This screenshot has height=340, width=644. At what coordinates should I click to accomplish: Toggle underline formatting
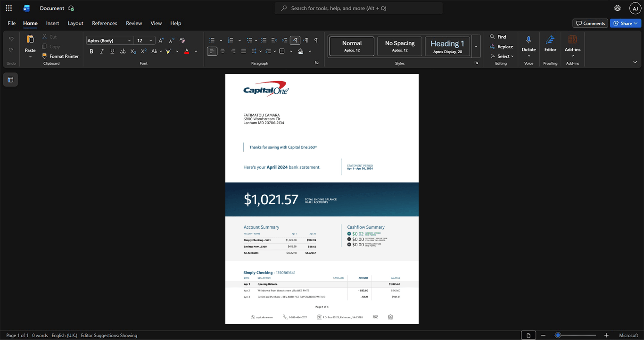point(112,51)
